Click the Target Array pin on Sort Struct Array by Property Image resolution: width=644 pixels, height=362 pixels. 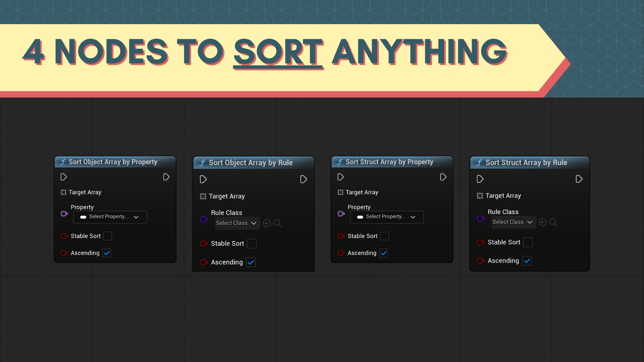point(340,192)
